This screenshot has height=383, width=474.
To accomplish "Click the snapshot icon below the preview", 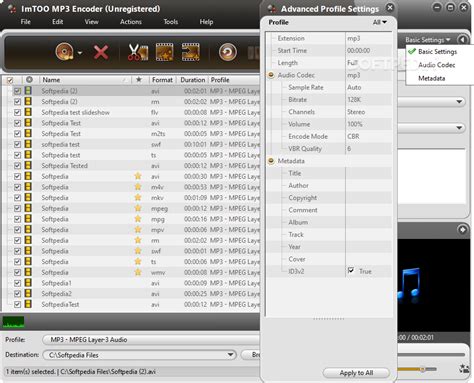I will tap(464, 368).
